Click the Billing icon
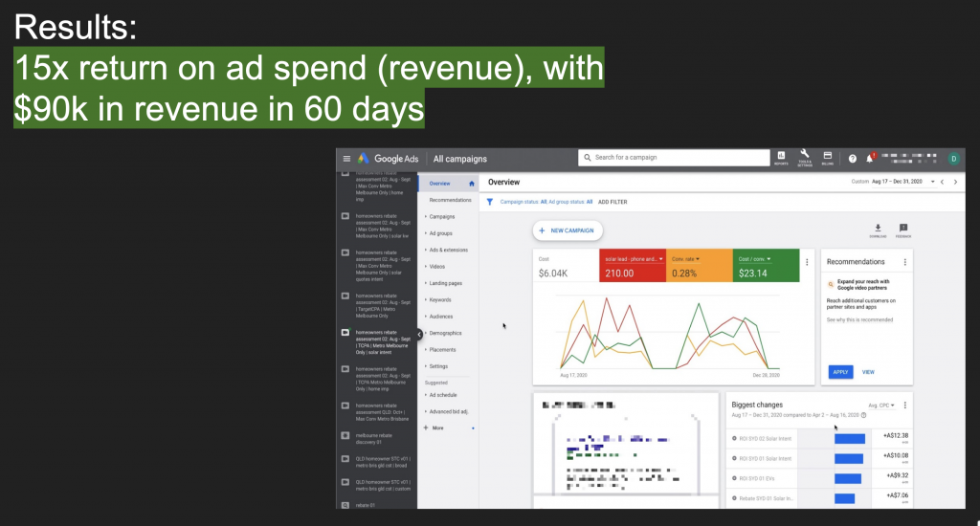 tap(826, 158)
